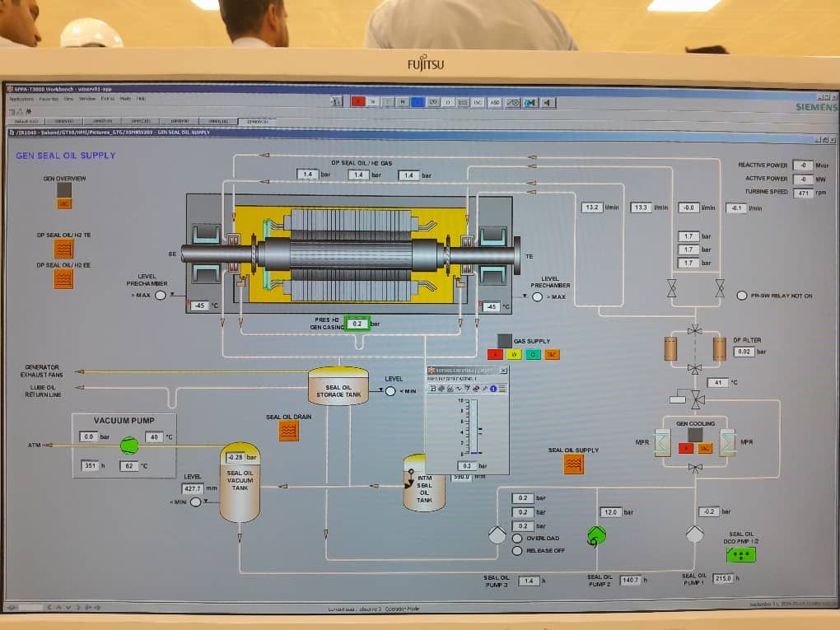Click the RELEASE OFF indicator circle
The width and height of the screenshot is (840, 630).
coord(517,551)
